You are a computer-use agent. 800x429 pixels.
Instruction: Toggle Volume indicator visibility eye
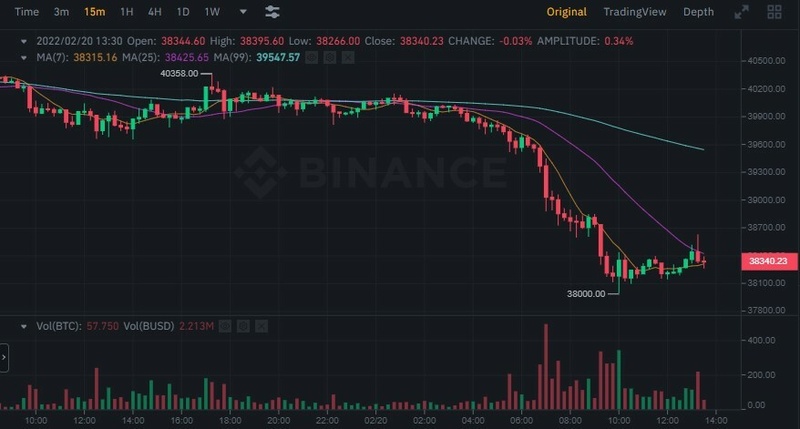point(226,326)
